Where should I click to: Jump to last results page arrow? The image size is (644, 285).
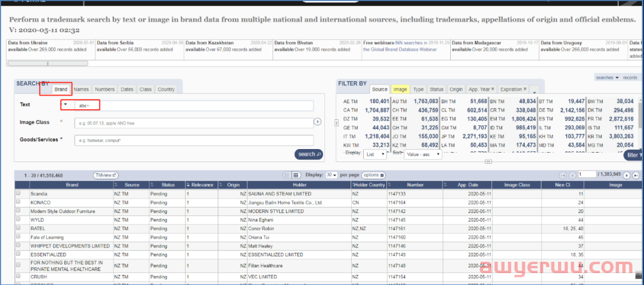(635, 175)
